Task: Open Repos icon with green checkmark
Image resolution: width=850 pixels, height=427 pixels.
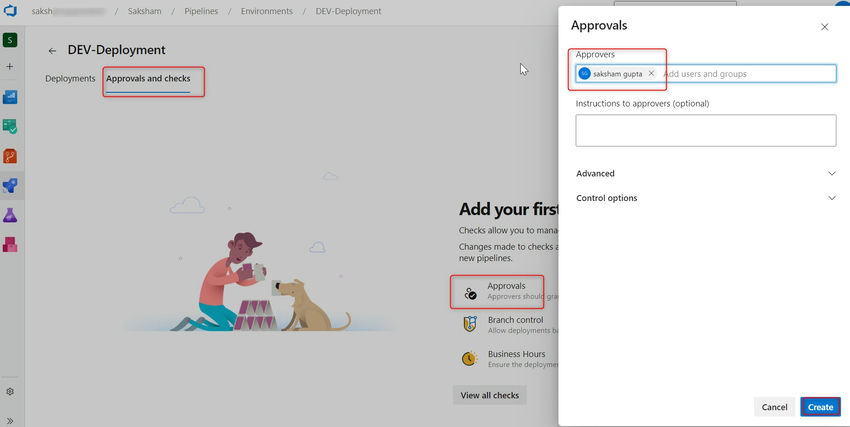Action: [x=10, y=126]
